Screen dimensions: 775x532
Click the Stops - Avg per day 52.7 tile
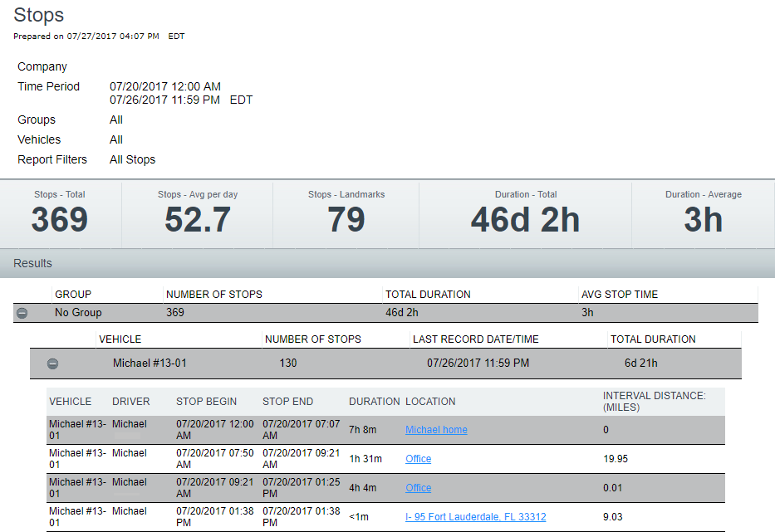(x=197, y=214)
